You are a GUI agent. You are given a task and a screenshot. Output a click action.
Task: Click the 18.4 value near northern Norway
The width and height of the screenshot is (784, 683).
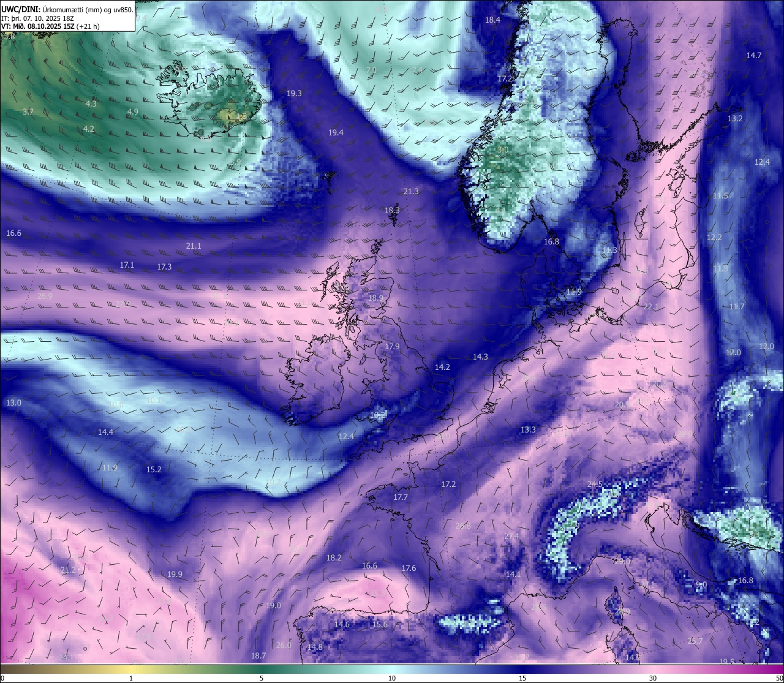pyautogui.click(x=492, y=20)
